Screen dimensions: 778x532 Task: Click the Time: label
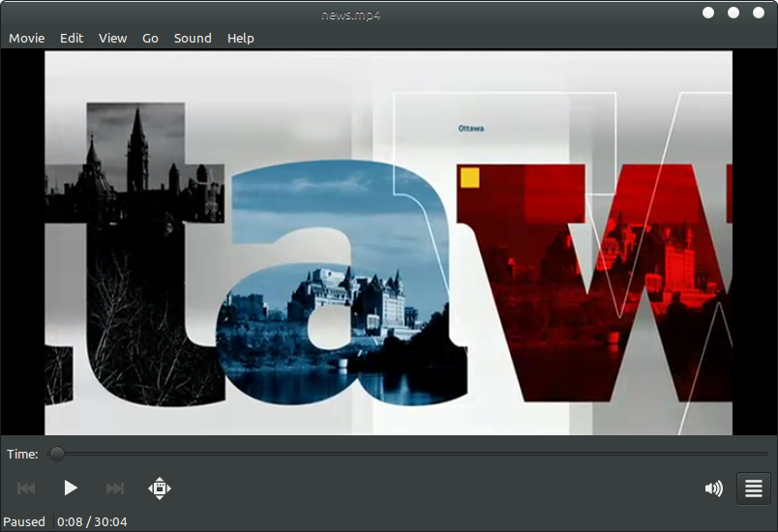pyautogui.click(x=22, y=455)
